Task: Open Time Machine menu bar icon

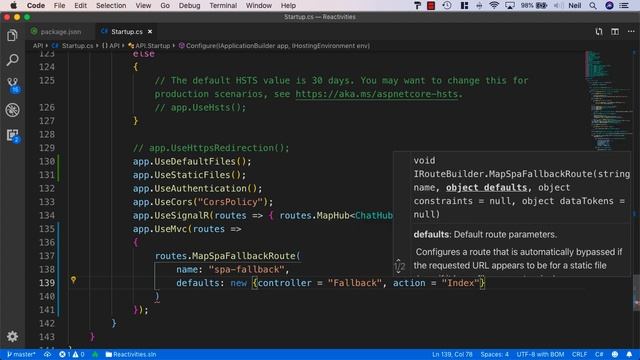Action: (447, 5)
